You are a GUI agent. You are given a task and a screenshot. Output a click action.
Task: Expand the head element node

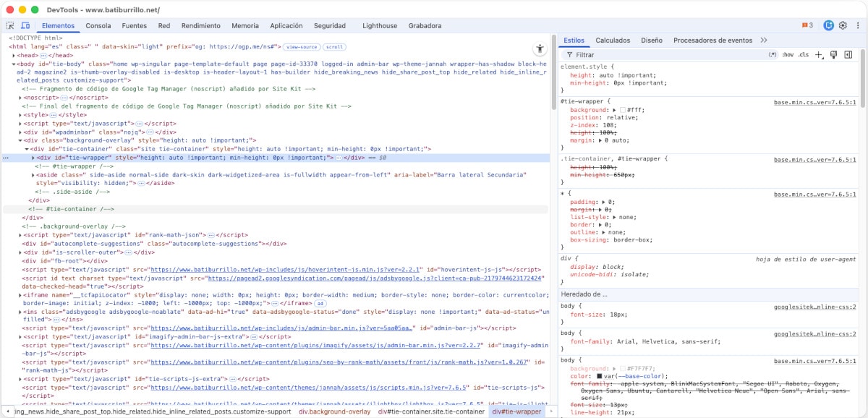[14, 55]
